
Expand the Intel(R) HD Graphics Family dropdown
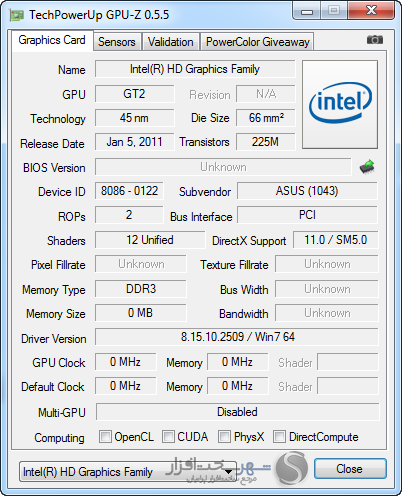coord(128,471)
